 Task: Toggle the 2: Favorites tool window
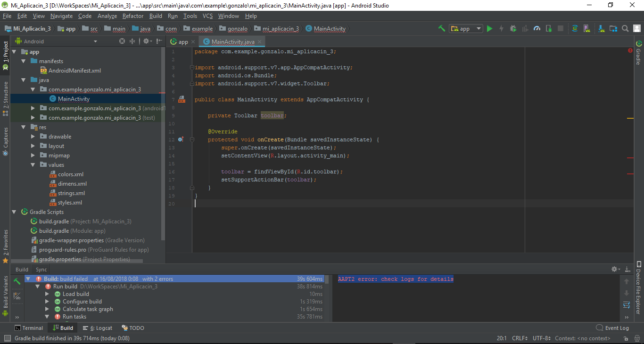coord(5,246)
